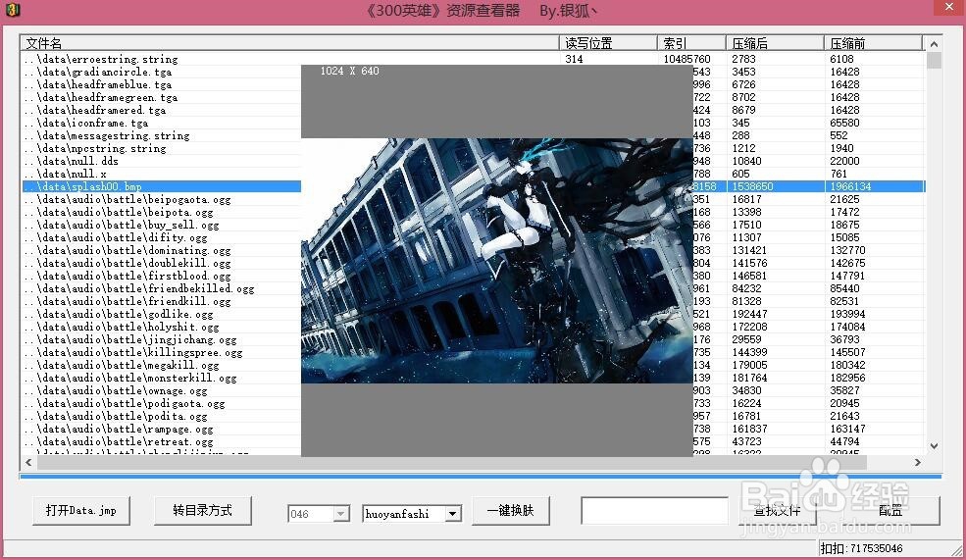This screenshot has width=966, height=560.
Task: Select audio\battle\dominating.ogg row
Action: 162,250
